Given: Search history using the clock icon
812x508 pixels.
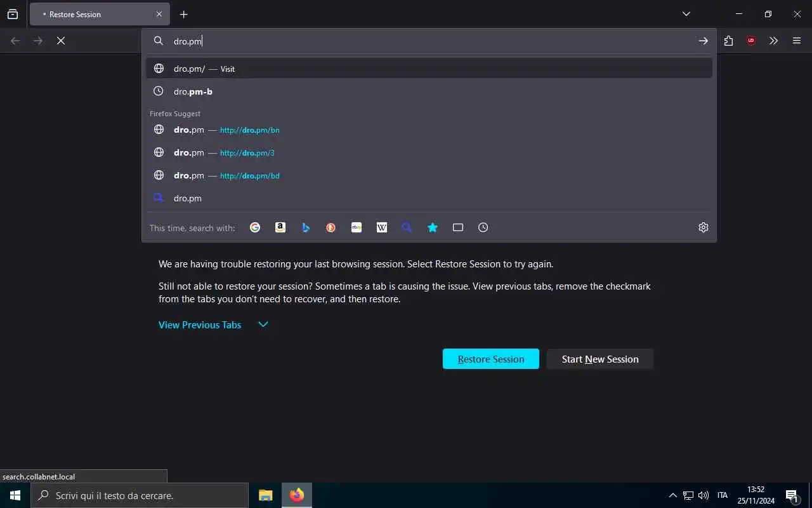Looking at the screenshot, I should [x=483, y=227].
